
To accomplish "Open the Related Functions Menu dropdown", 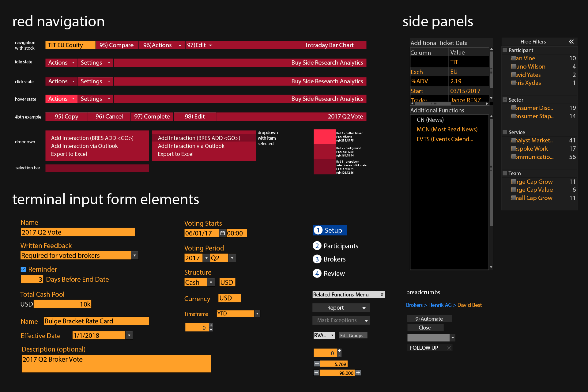I will tap(382, 294).
